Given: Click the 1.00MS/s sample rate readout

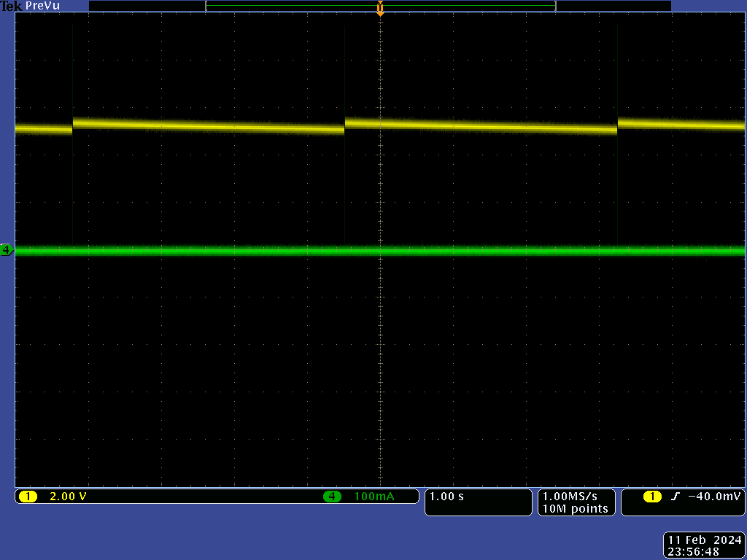Looking at the screenshot, I should 575,496.
